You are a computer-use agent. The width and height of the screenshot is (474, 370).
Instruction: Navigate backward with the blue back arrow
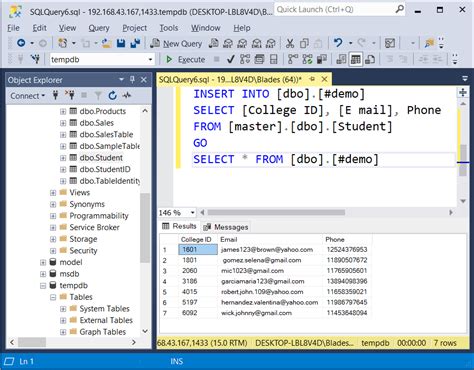pos(21,43)
